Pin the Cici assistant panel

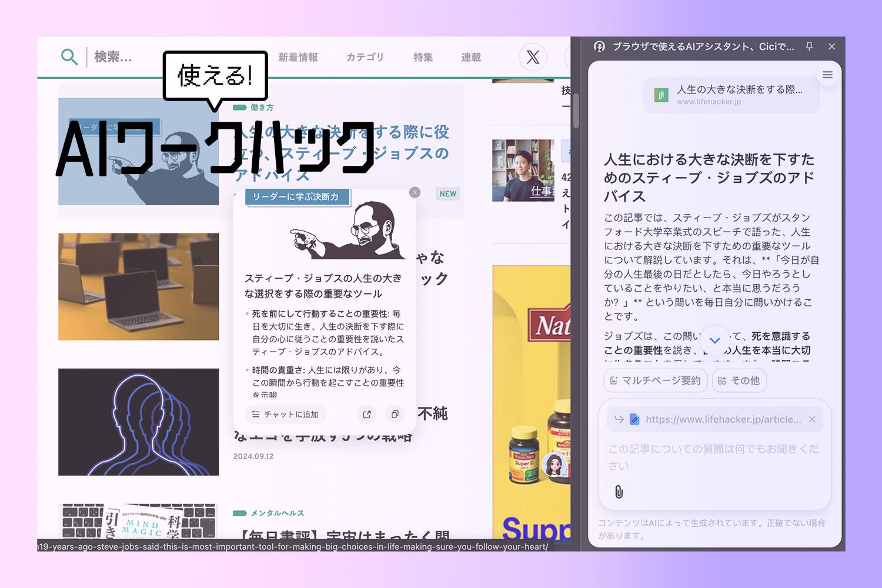click(x=810, y=47)
